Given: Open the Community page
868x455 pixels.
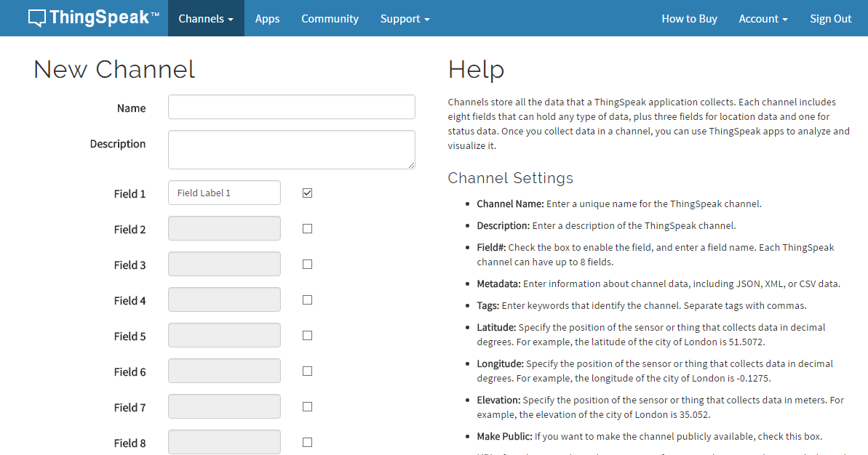Looking at the screenshot, I should click(x=330, y=19).
